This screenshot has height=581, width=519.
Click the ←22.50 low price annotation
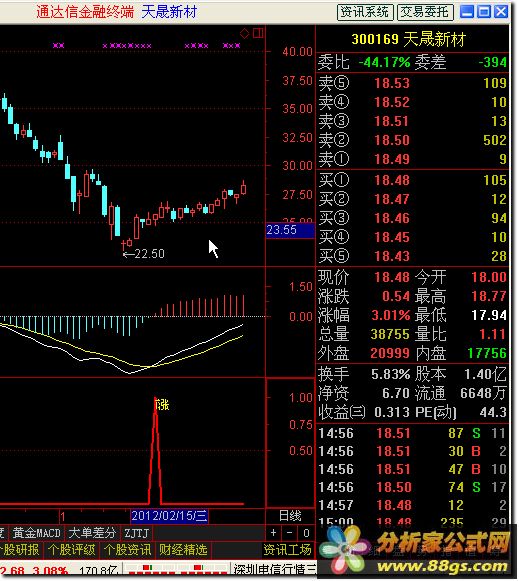coord(144,254)
